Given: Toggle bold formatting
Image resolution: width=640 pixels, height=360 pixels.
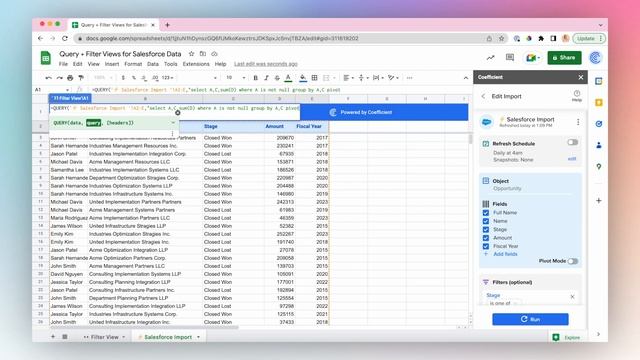Looking at the screenshot, I should pyautogui.click(x=256, y=78).
